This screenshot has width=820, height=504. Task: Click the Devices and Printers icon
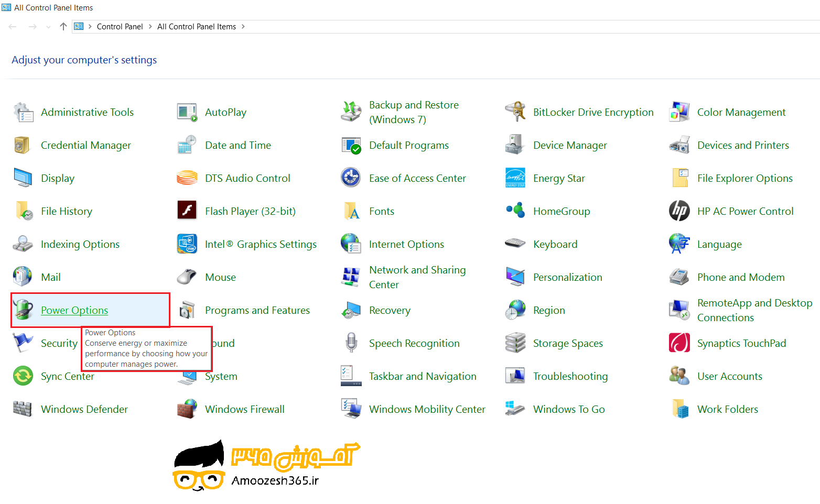679,145
